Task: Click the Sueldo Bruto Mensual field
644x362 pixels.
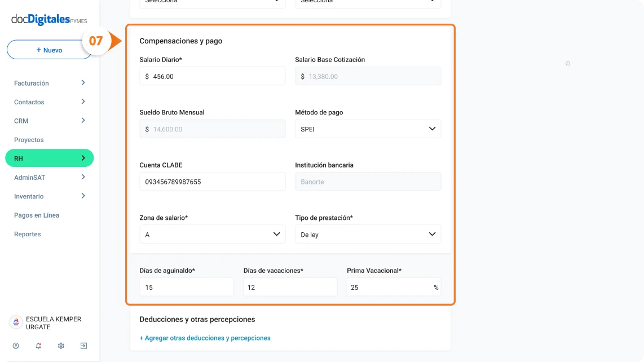Action: [x=213, y=129]
